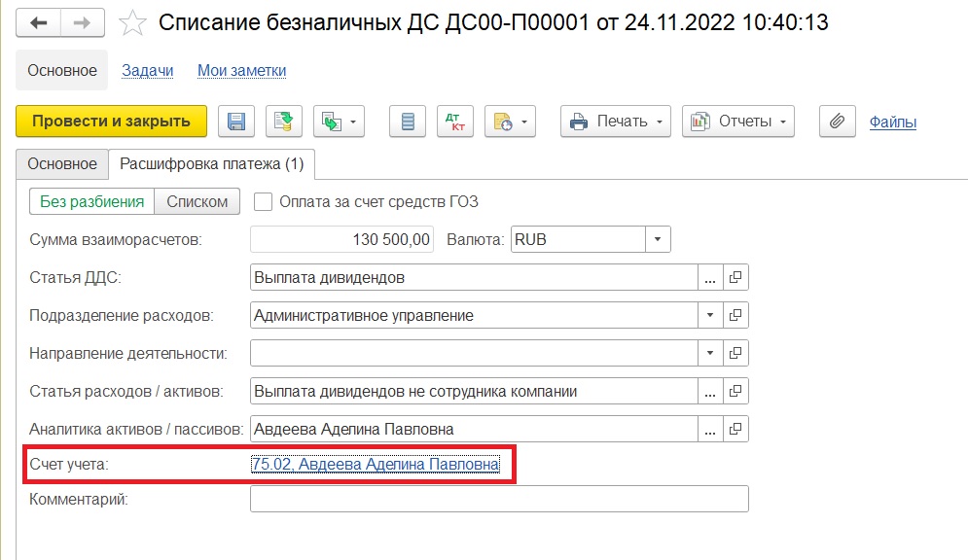Choose Аналитика активов via ellipsis button

pos(710,430)
